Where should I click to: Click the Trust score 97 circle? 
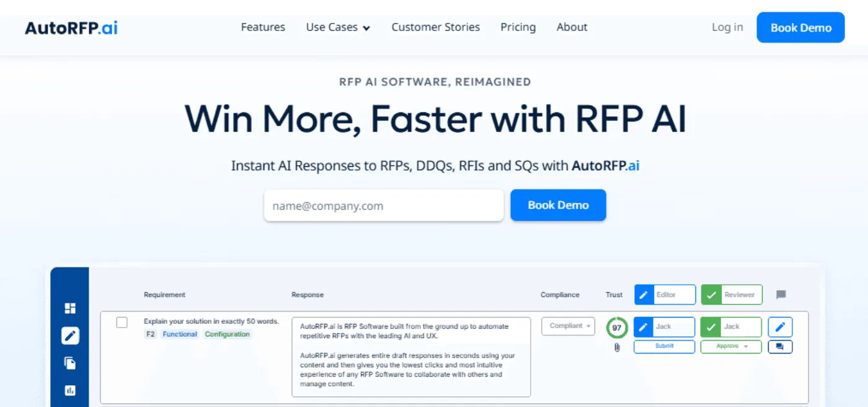point(617,327)
